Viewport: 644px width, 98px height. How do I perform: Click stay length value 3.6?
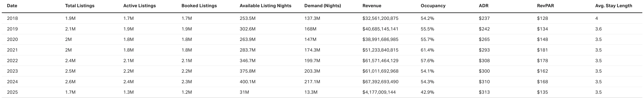[599, 29]
